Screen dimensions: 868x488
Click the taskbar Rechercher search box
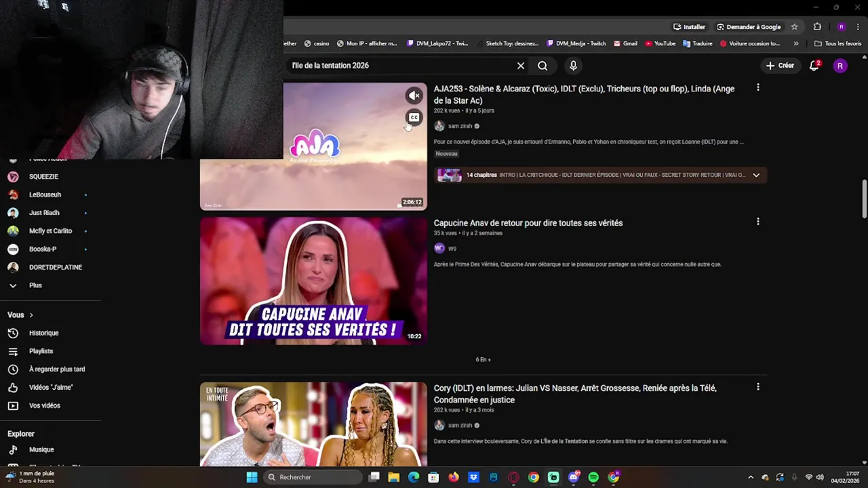point(313,477)
